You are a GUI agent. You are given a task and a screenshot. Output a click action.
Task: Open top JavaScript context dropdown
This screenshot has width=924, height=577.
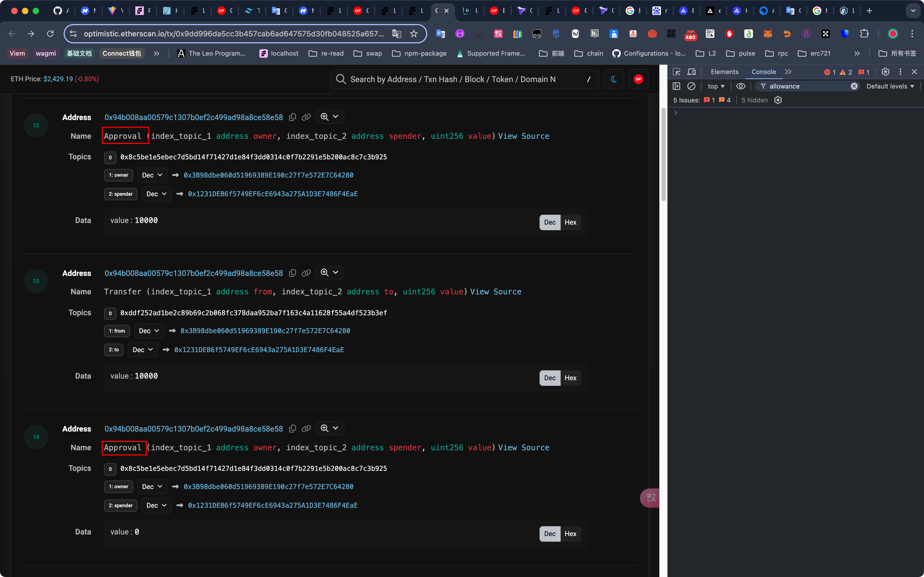point(716,86)
